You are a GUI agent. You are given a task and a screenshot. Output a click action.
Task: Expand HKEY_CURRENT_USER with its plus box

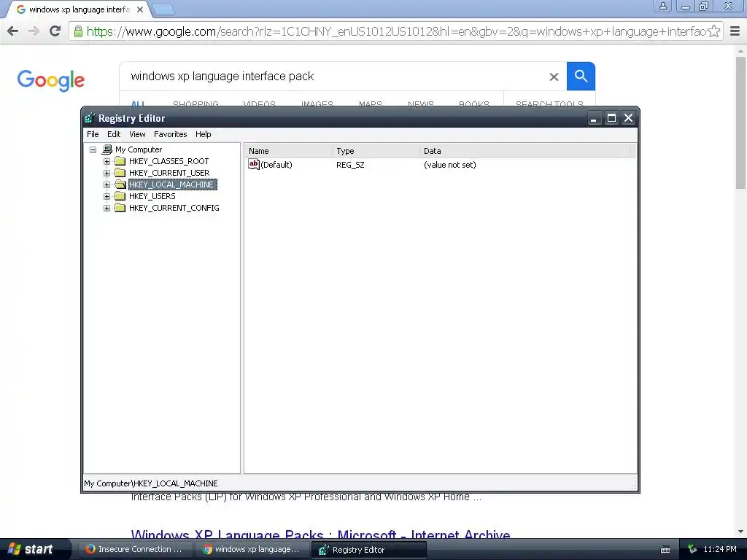coord(107,173)
